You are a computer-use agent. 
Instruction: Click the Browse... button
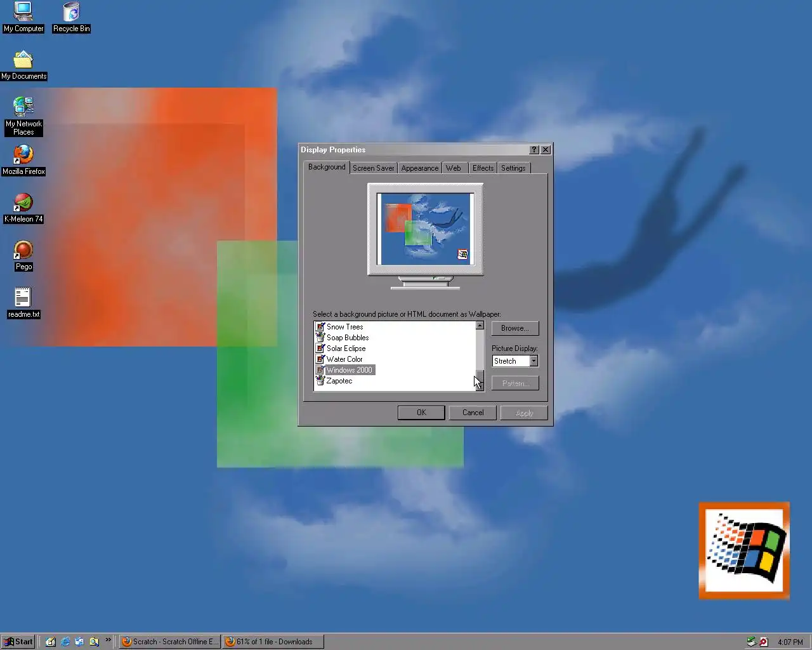pyautogui.click(x=515, y=328)
